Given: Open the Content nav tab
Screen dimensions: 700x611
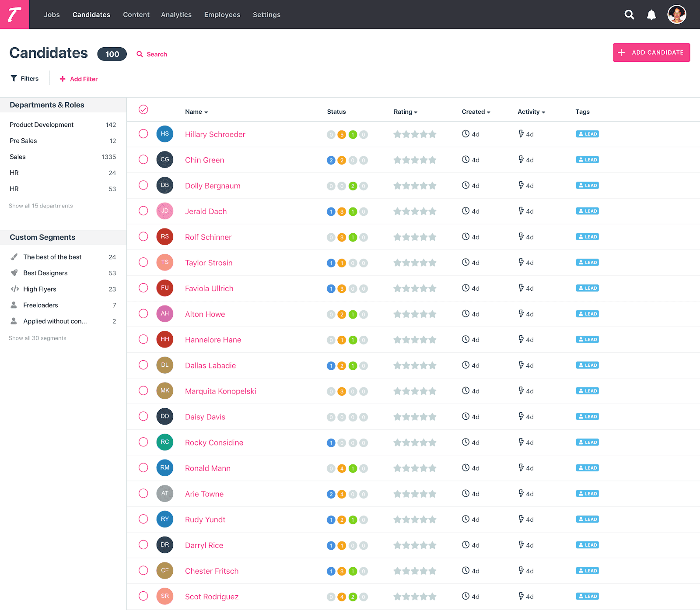Looking at the screenshot, I should (x=136, y=15).
